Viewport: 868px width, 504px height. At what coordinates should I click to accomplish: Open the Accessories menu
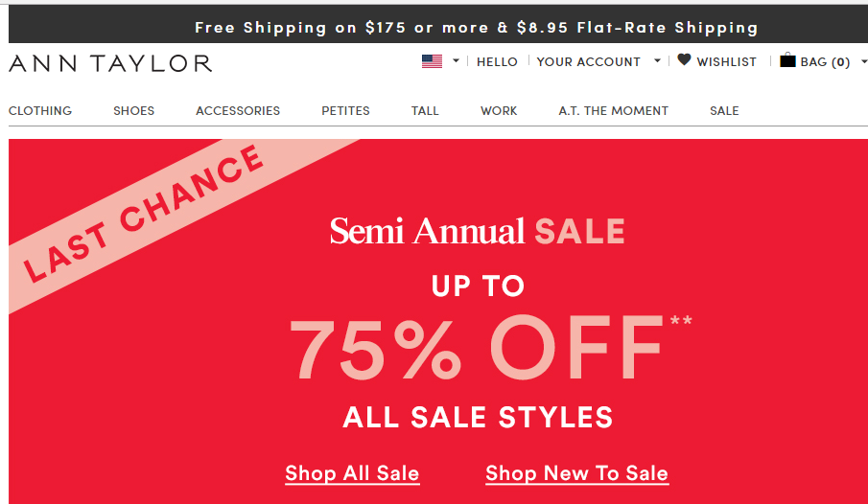[238, 111]
